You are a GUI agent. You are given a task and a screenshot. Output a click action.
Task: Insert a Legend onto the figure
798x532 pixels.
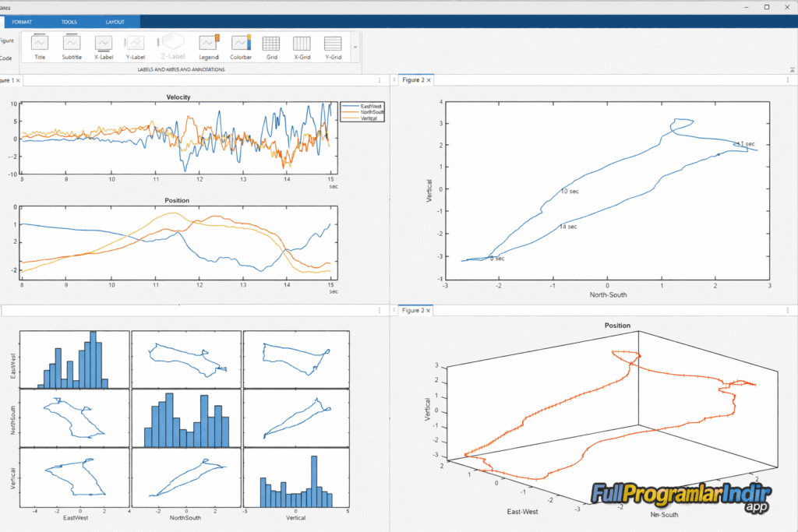[208, 46]
